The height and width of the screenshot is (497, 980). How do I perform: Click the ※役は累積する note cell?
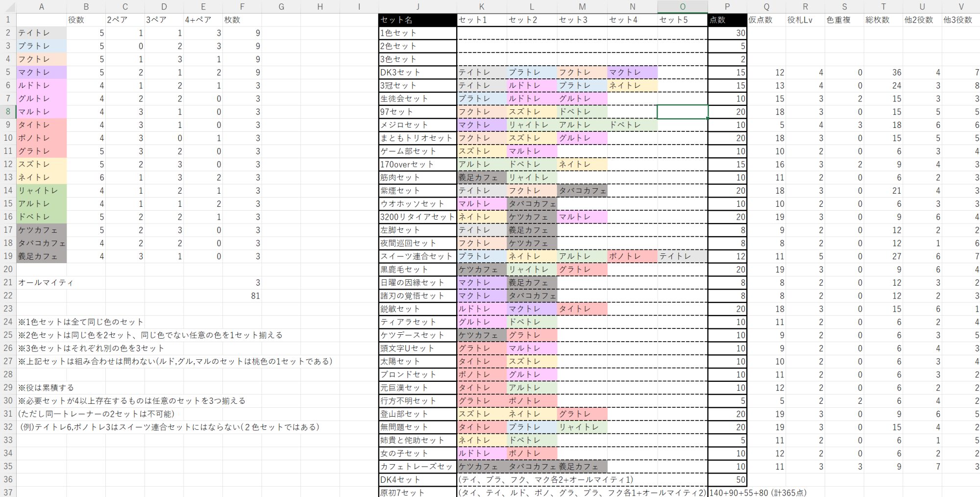tap(47, 388)
